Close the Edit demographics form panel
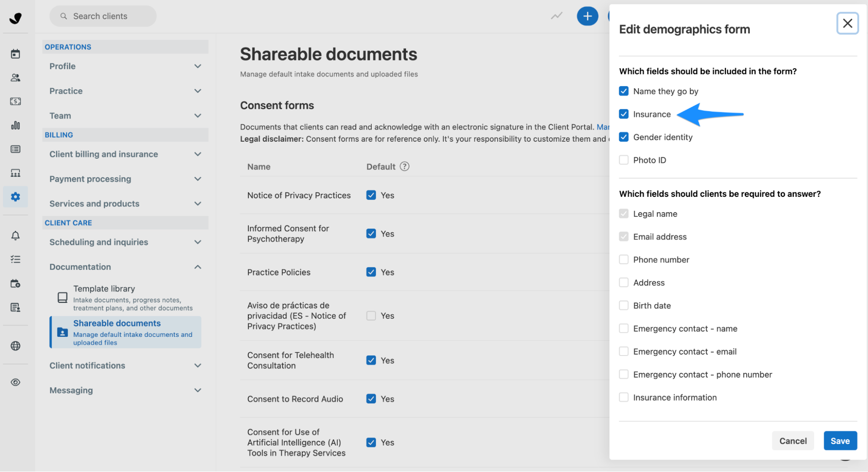Viewport: 868px width, 472px height. click(847, 23)
